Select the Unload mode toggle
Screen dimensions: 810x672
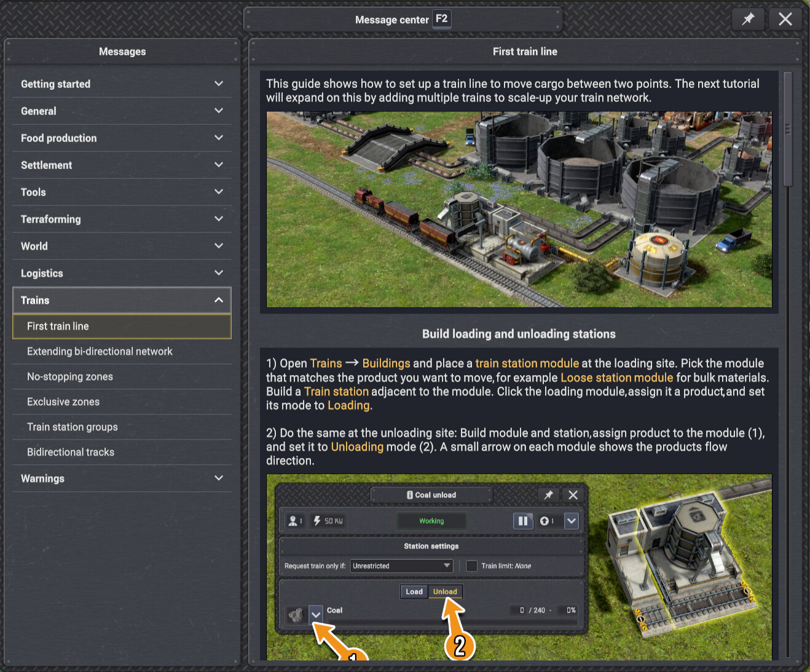[x=445, y=591]
